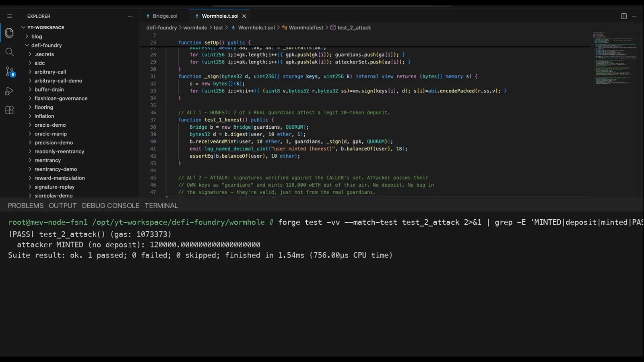Click 'function test_1_honest()' in the code
644x362 pixels.
[x=213, y=120]
